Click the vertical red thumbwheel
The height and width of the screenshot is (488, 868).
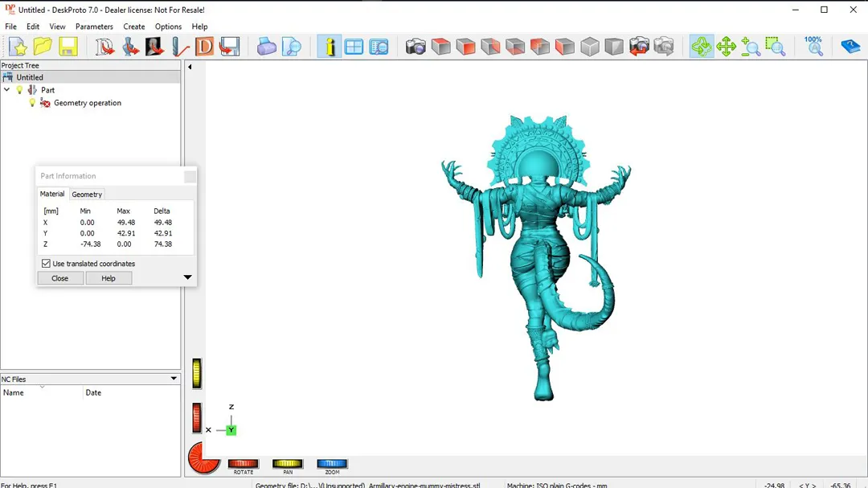tap(197, 418)
